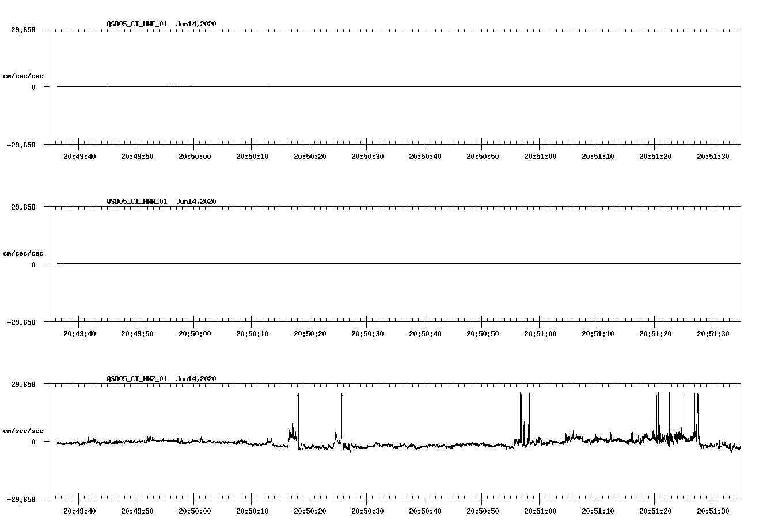Click 20:51:10 time label under HNE plot
Screen dimensions: 782x532
[598, 156]
